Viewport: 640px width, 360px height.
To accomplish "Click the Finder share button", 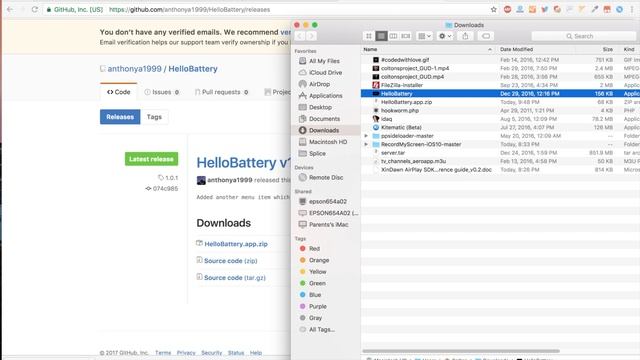I will click(465, 36).
